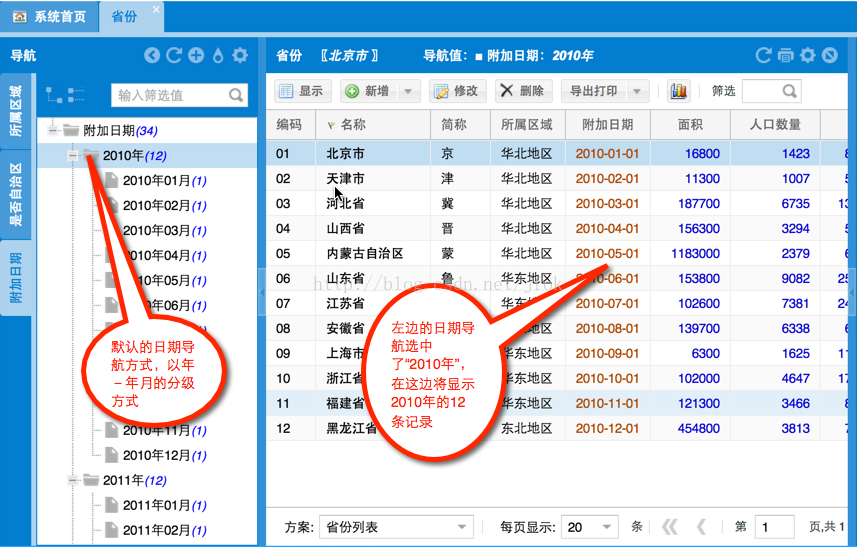This screenshot has height=547, width=857.
Task: Click the 显示 button
Action: tap(302, 91)
